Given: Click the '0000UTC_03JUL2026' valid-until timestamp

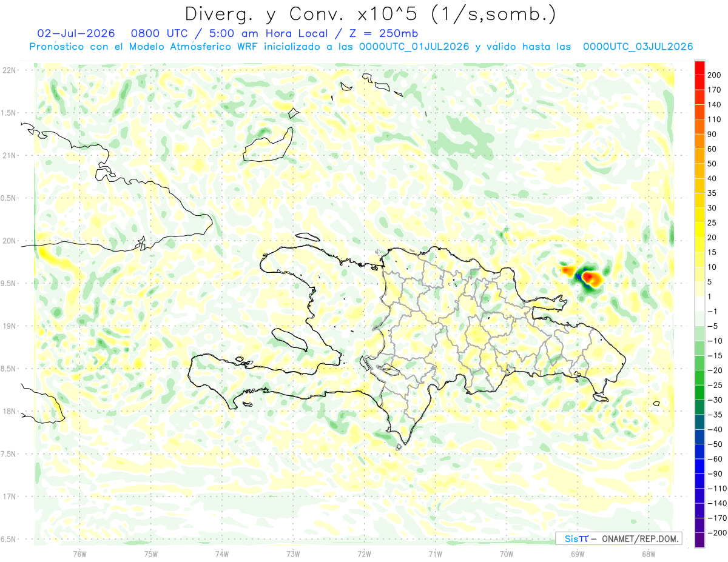Looking at the screenshot, I should pos(638,47).
